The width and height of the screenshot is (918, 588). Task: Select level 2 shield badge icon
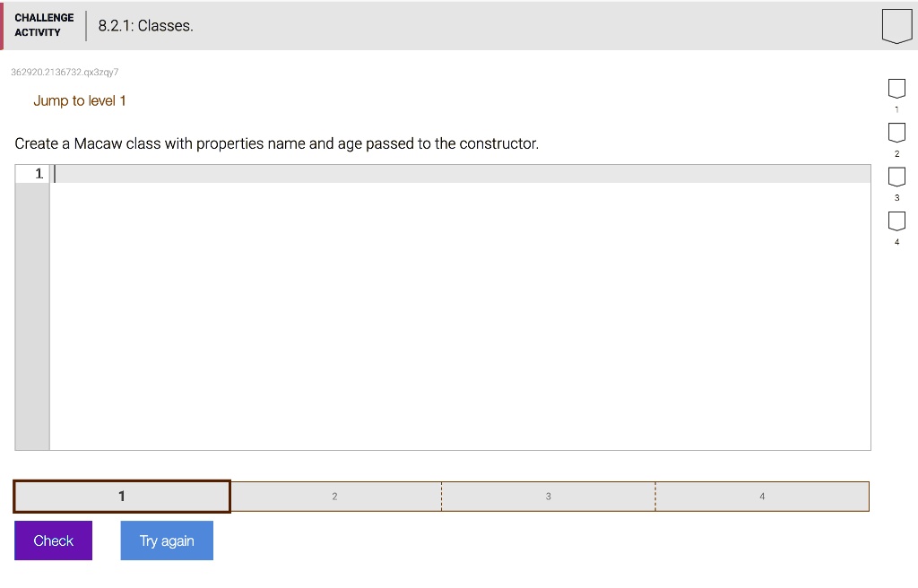[896, 133]
